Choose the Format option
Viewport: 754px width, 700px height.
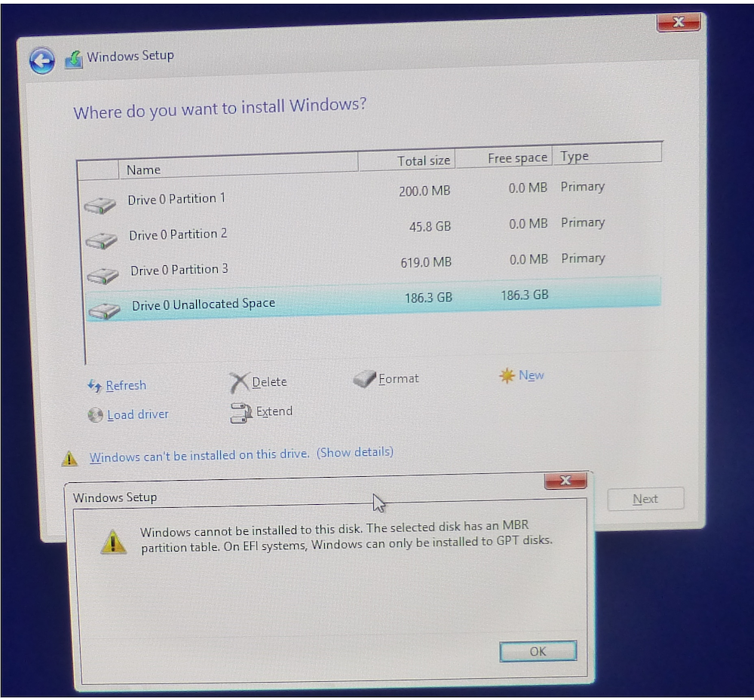pyautogui.click(x=399, y=378)
